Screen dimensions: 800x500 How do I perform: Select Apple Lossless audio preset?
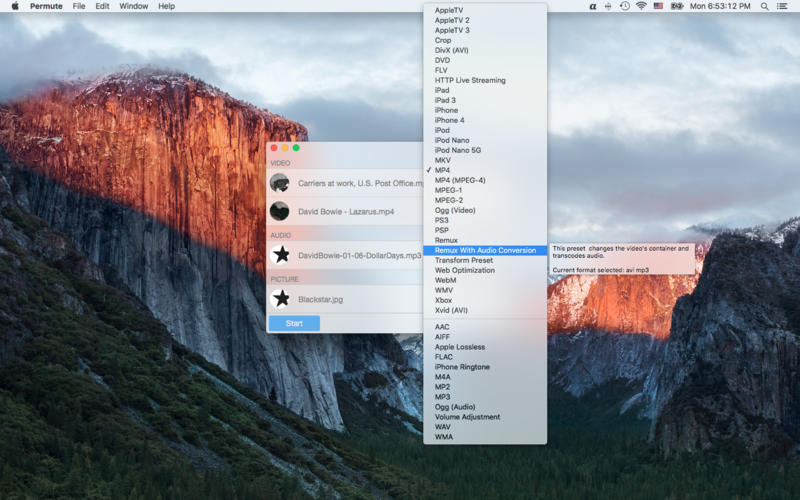tap(460, 347)
